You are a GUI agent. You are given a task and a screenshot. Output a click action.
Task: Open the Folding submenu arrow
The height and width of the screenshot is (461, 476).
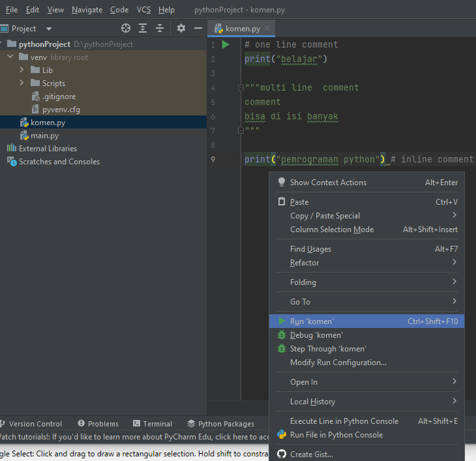(454, 282)
